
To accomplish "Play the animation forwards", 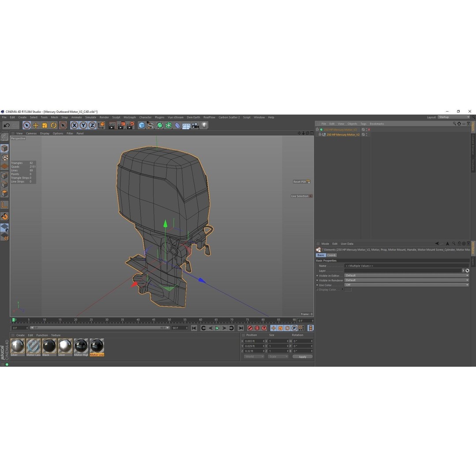I will [x=217, y=328].
